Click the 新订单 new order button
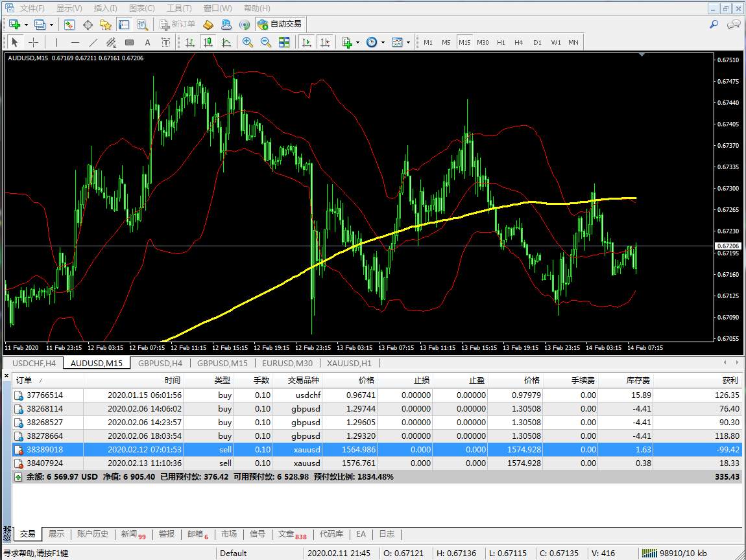Image resolution: width=746 pixels, height=560 pixels. coord(178,24)
